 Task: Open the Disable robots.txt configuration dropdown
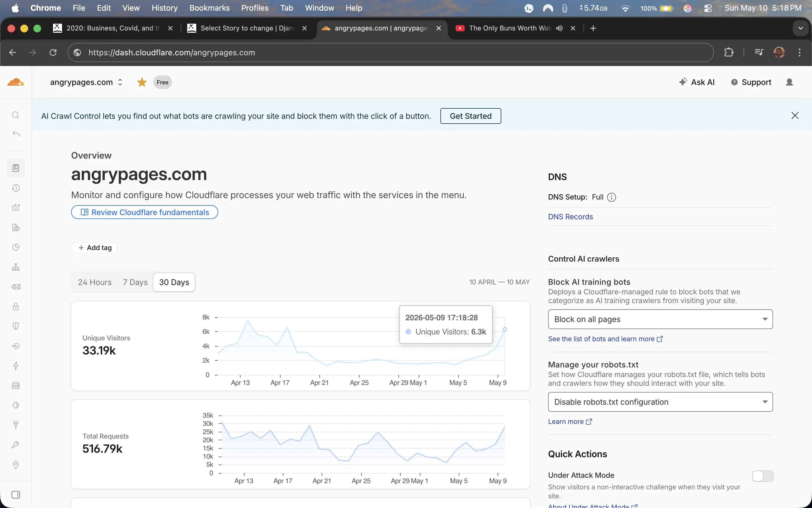(x=660, y=402)
